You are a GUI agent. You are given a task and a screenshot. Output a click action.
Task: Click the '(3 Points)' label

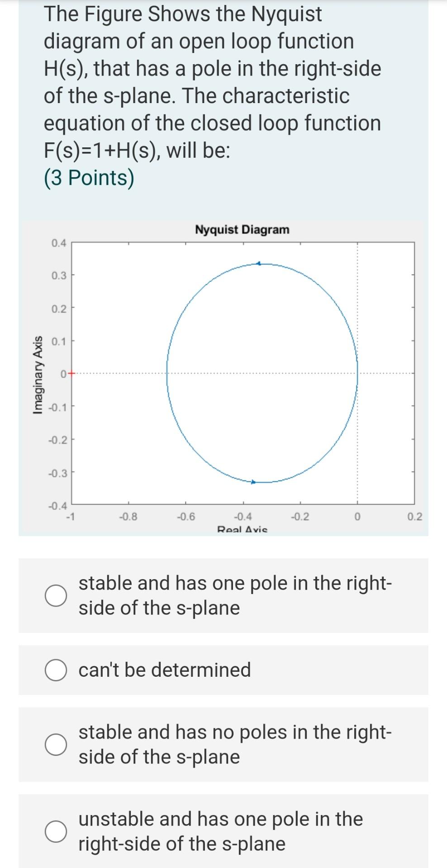(x=89, y=177)
